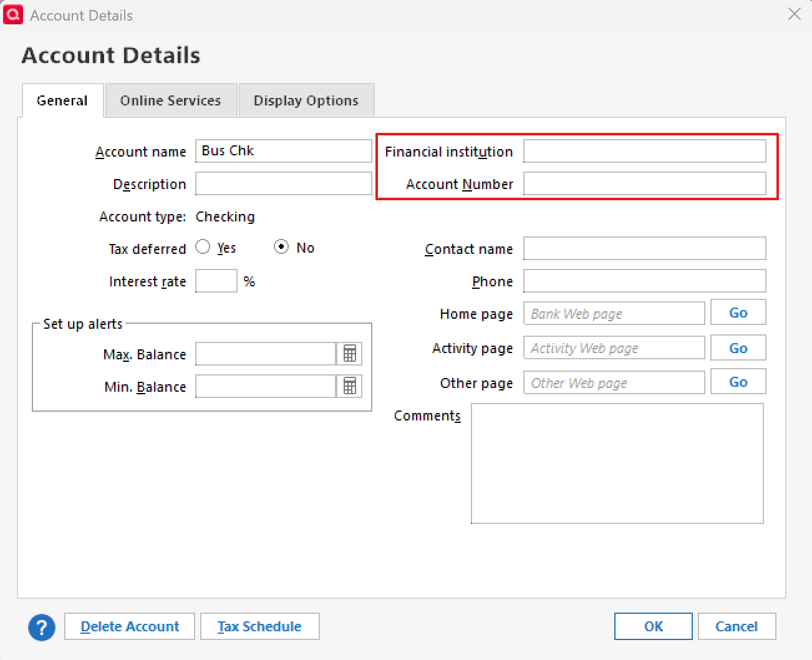Image resolution: width=812 pixels, height=660 pixels.
Task: Select No for Tax deferred
Action: [x=281, y=247]
